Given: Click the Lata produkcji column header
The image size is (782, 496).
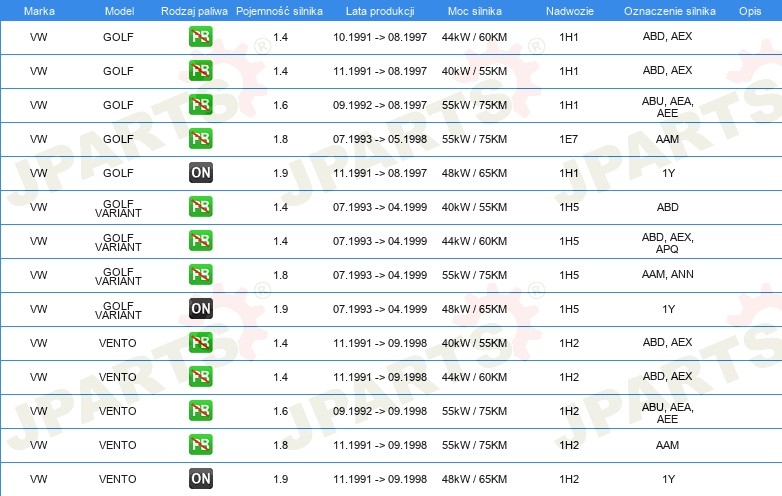Looking at the screenshot, I should click(x=380, y=11).
